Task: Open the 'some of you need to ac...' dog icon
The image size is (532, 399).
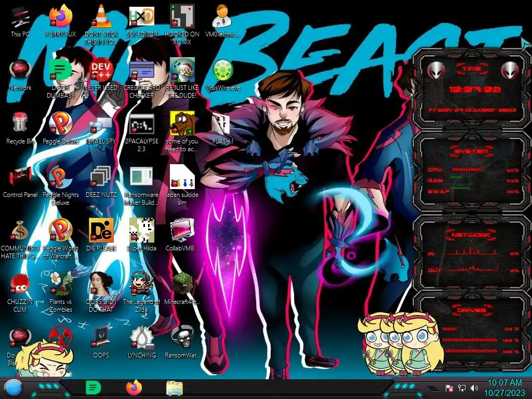Action: coord(182,124)
